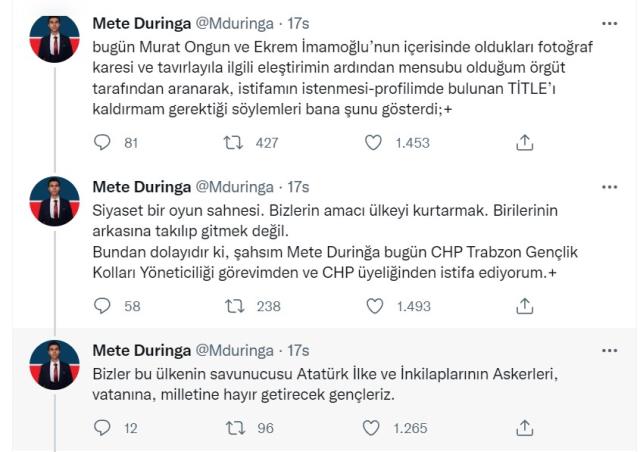
Task: Like the tweet with 1.493 likes
Action: (374, 306)
